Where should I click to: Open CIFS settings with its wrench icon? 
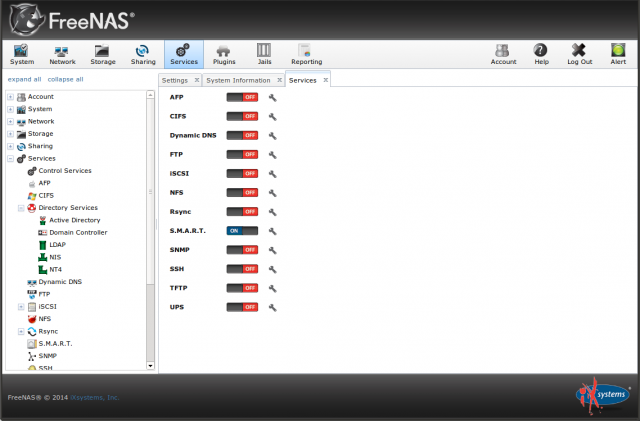tap(273, 117)
